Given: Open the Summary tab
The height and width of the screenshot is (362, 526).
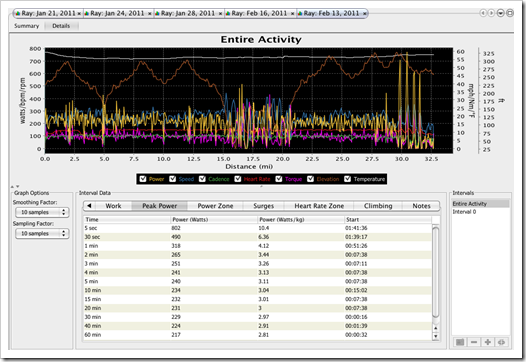Looking at the screenshot, I should pyautogui.click(x=27, y=26).
